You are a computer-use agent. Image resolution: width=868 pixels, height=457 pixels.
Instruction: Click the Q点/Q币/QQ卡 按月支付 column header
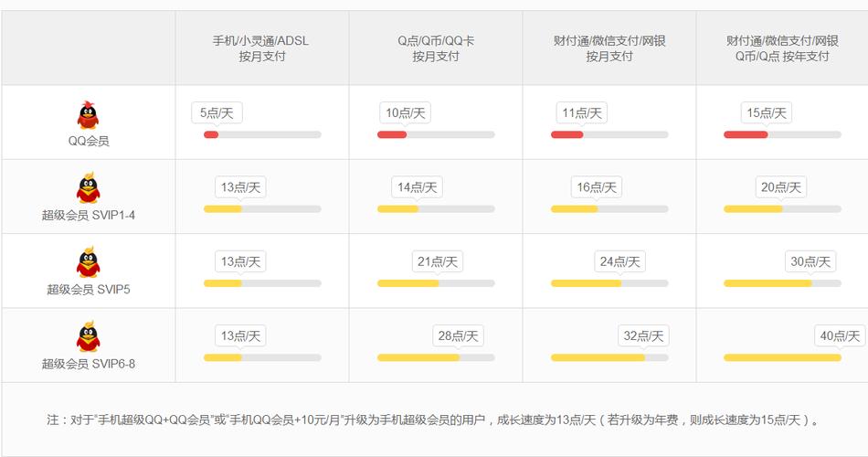(x=436, y=48)
